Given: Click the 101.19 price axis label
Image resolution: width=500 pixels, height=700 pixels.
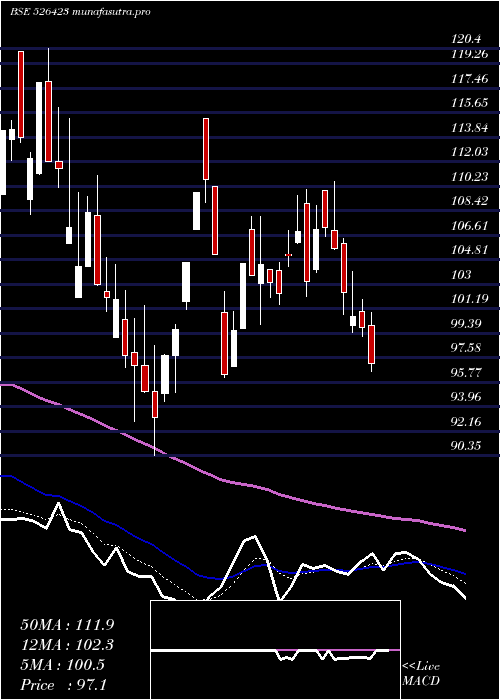Looking at the screenshot, I should [470, 299].
